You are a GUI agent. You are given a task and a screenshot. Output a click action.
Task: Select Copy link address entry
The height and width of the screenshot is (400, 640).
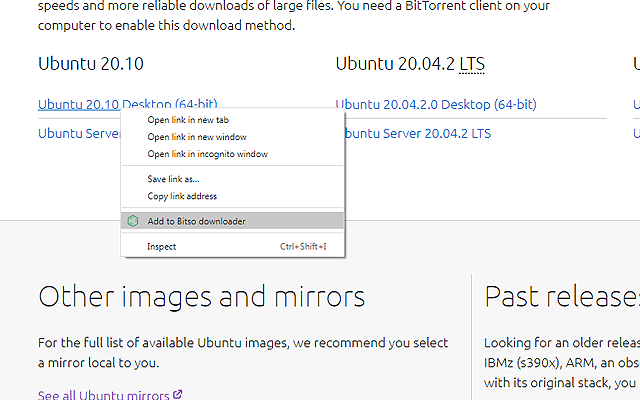click(x=182, y=196)
